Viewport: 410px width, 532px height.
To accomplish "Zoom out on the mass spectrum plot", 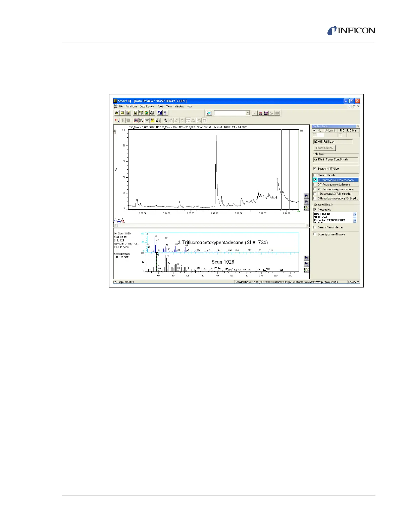I will pyautogui.click(x=306, y=264).
